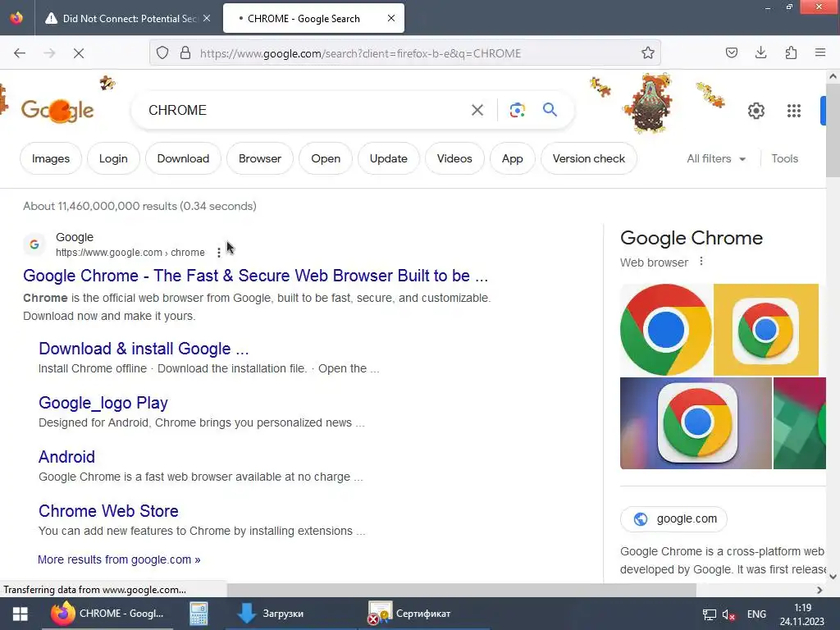Show more results from google.com
This screenshot has height=630, width=840.
pyautogui.click(x=119, y=559)
